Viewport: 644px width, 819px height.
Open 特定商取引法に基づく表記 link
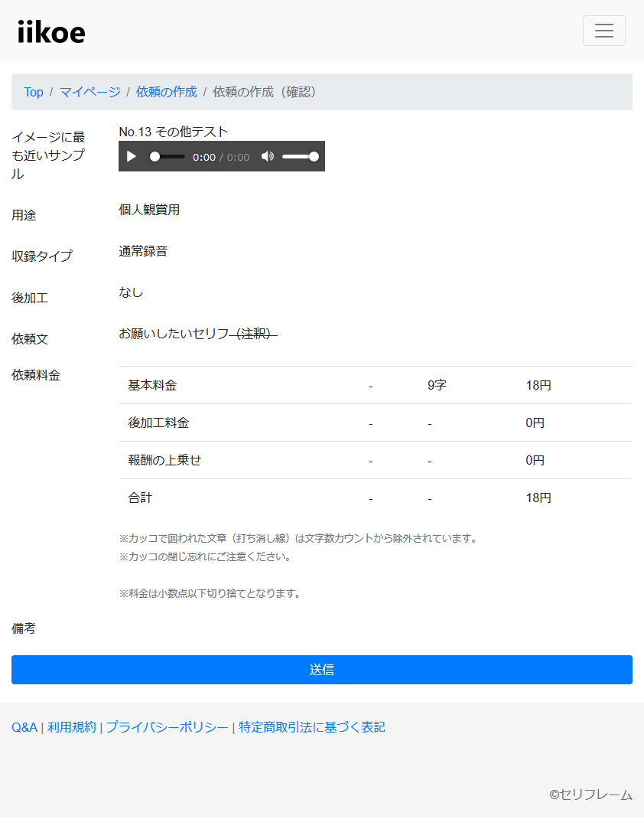(x=311, y=727)
